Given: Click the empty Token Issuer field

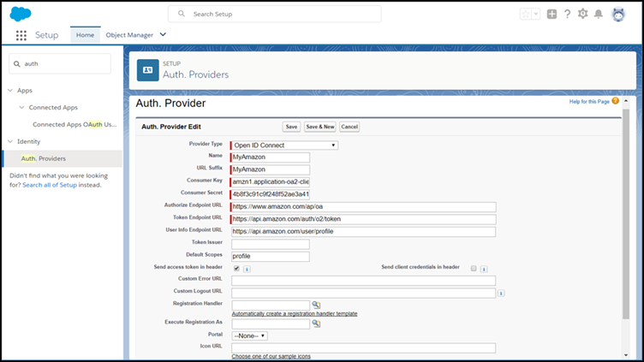Looking at the screenshot, I should coord(271,244).
